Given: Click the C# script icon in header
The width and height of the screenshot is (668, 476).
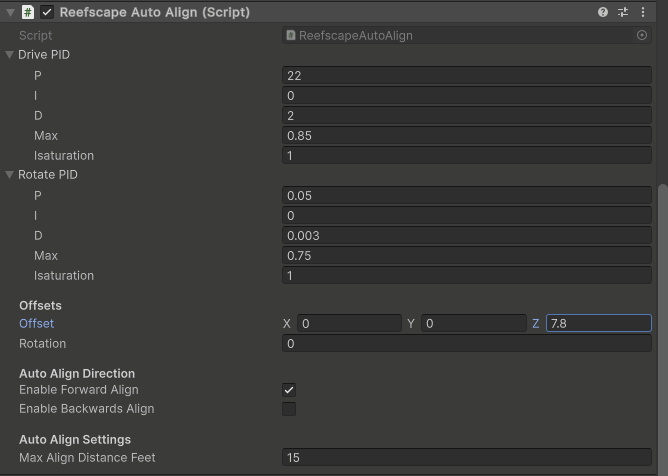Looking at the screenshot, I should tap(28, 12).
